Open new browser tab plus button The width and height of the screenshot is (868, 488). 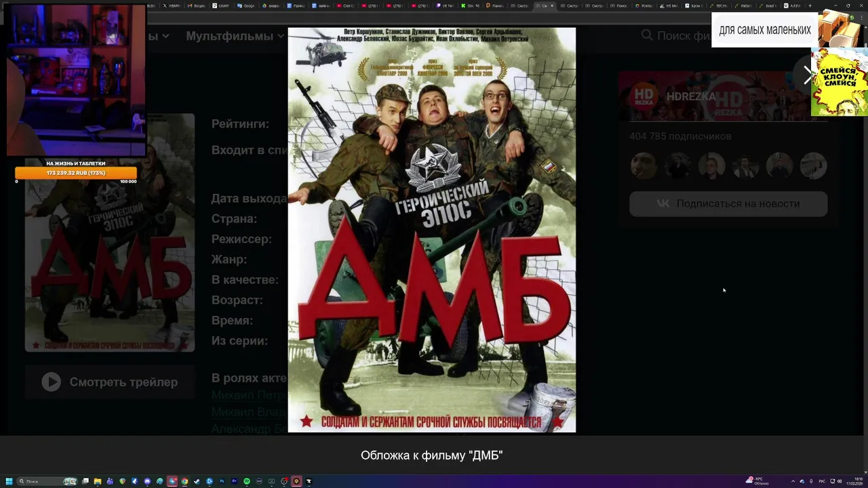tap(810, 5)
